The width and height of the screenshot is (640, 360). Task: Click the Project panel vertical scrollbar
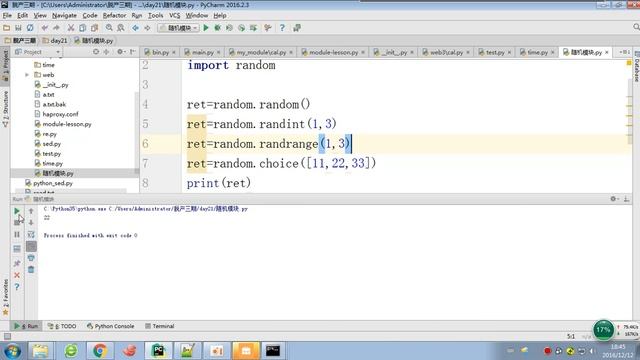(137, 131)
